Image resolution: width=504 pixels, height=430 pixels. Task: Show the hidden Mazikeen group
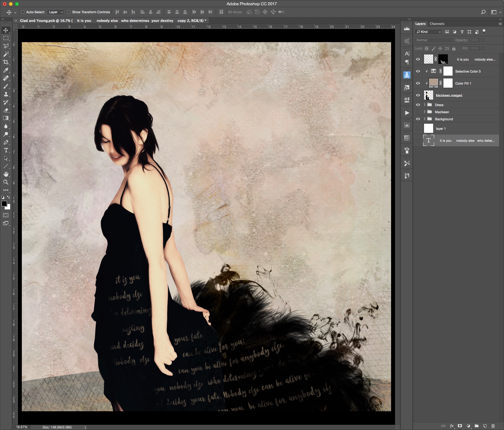418,112
